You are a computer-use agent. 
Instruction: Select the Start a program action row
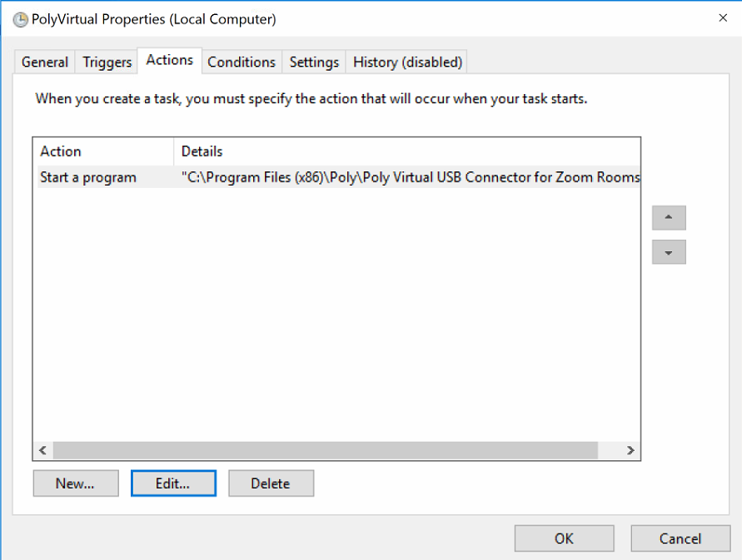coord(338,177)
